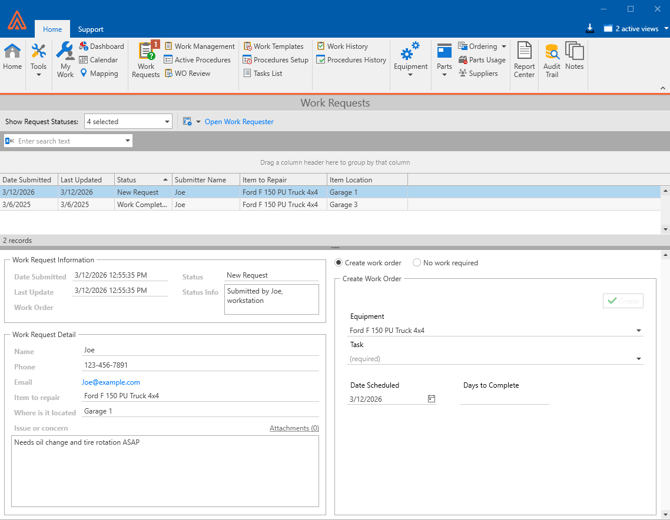Screen dimensions: 670x520
Task: Expand the Equipment Ford F 150 dropdown
Action: click(639, 331)
